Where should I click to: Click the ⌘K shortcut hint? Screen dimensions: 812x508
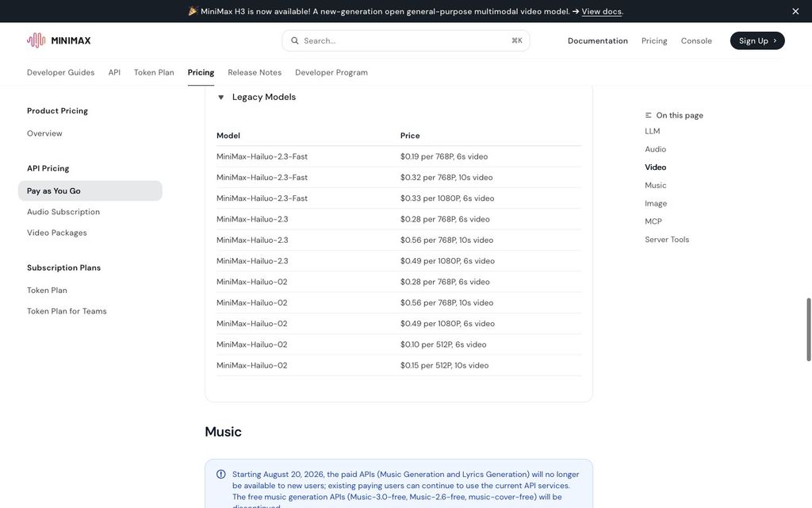517,40
